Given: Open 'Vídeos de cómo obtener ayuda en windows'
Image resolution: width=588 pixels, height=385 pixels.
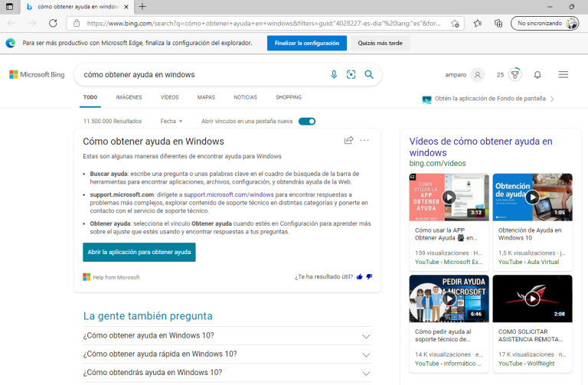Looking at the screenshot, I should point(480,147).
